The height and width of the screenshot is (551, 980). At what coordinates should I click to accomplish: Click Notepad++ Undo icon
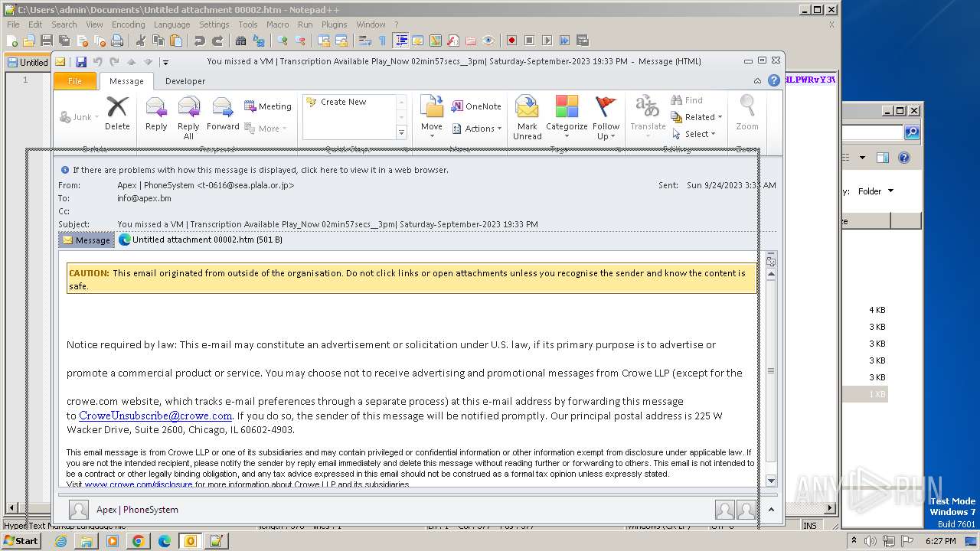200,41
